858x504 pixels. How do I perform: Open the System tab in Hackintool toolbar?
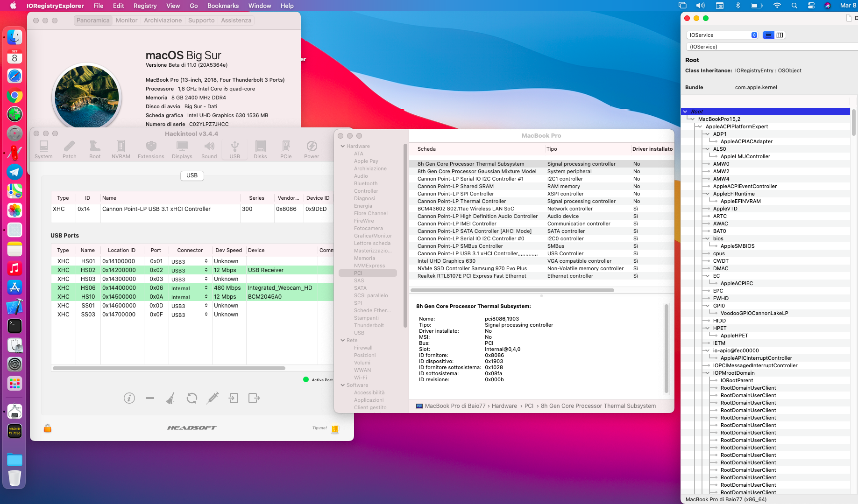click(x=43, y=150)
